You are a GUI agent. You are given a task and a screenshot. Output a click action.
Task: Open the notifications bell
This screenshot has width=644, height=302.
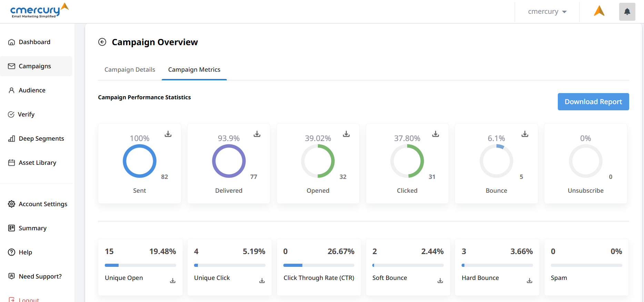pos(627,12)
